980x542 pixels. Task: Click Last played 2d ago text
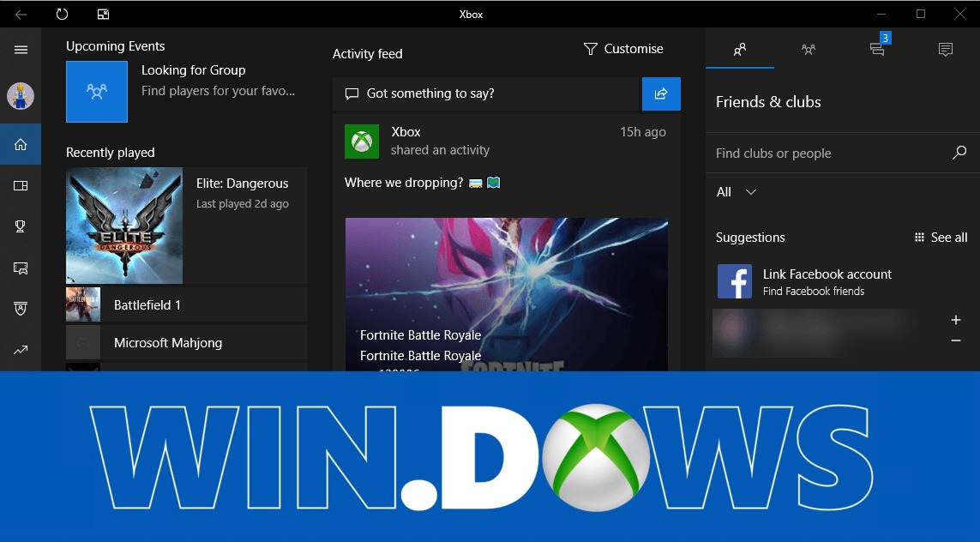coord(243,204)
